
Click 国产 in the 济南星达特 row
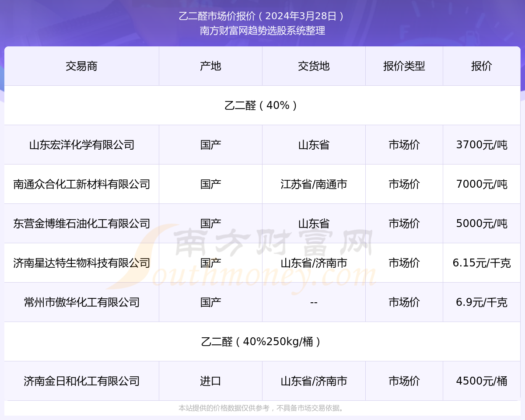click(210, 263)
